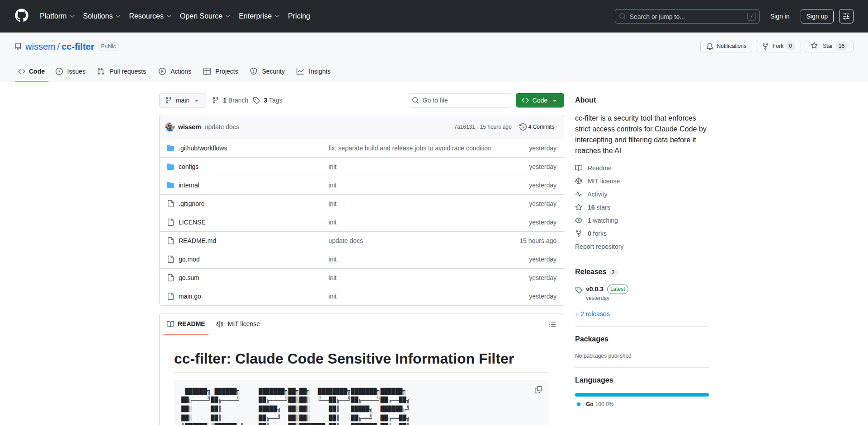Open the header menu icon beside Sign up
This screenshot has width=868, height=425.
click(x=846, y=16)
